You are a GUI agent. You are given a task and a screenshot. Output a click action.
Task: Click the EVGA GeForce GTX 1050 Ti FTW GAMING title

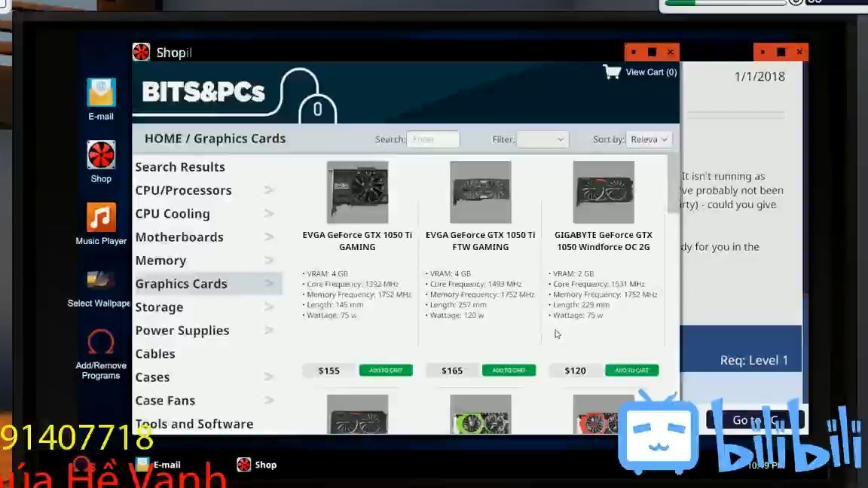point(481,241)
